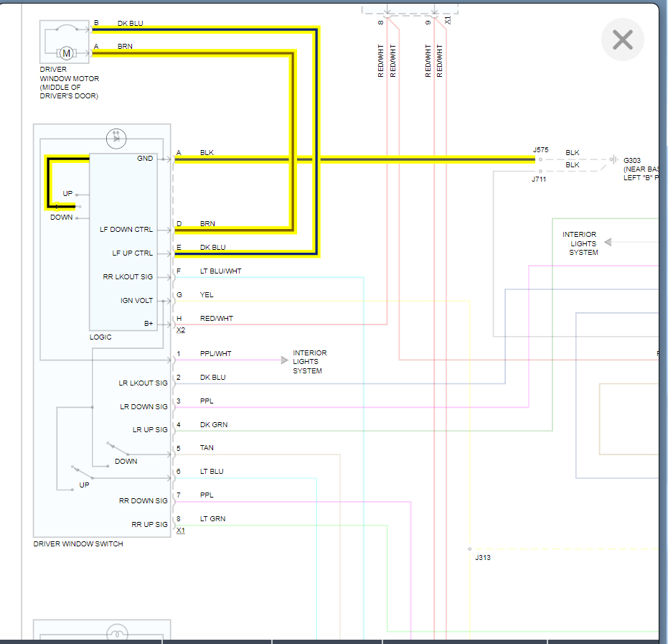Image resolution: width=668 pixels, height=644 pixels.
Task: Click the underlined X1 connector label below pin 8
Action: pyautogui.click(x=181, y=531)
